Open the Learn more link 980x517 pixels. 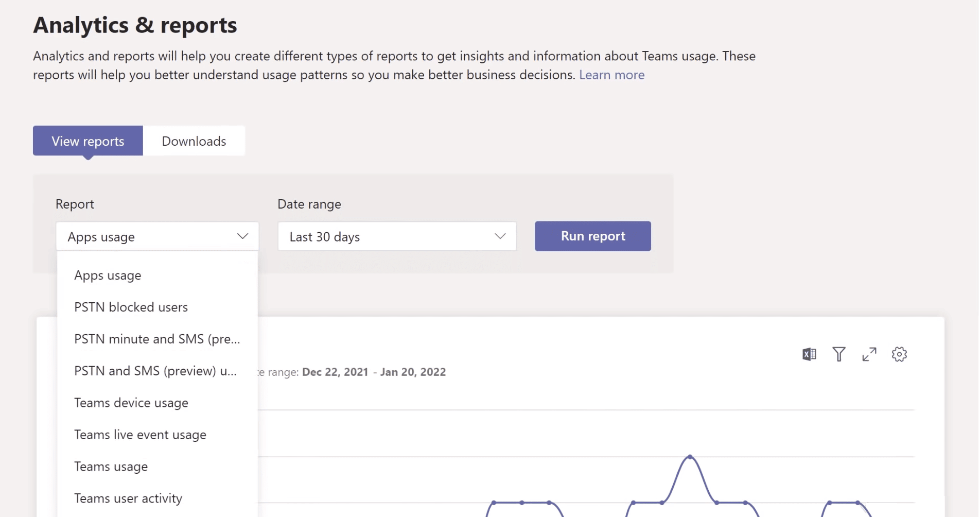tap(611, 75)
